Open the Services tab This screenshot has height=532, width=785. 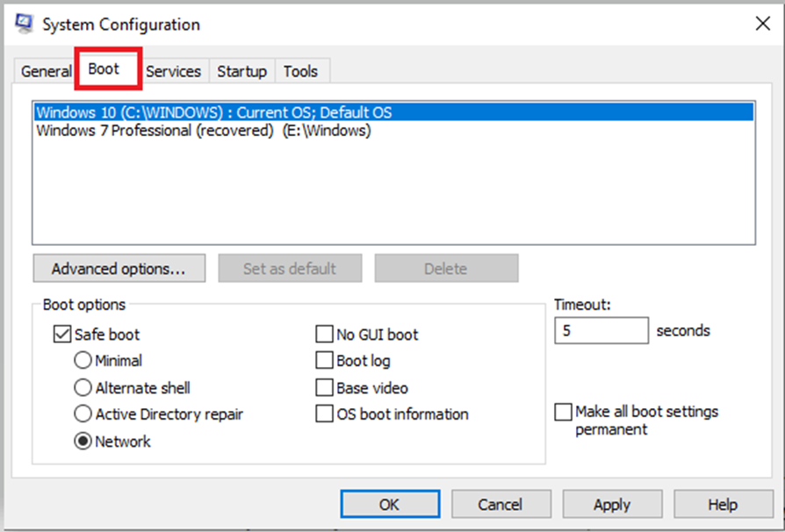click(173, 72)
